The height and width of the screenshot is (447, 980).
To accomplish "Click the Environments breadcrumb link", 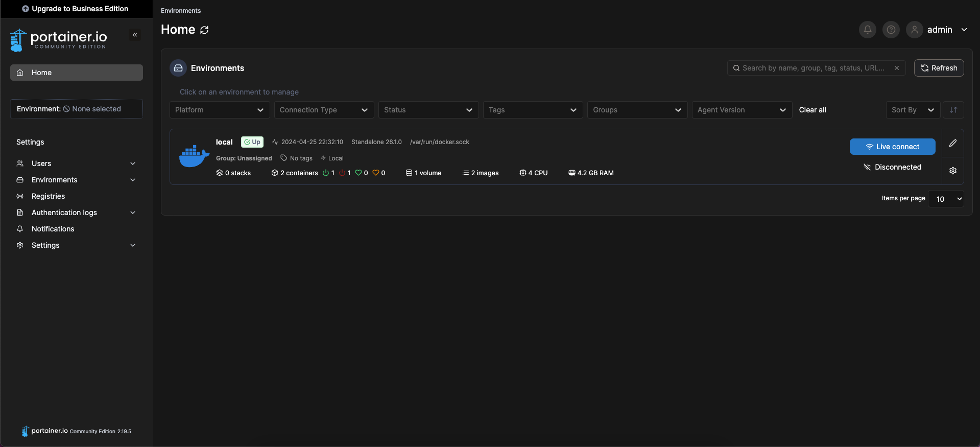I will [x=181, y=11].
